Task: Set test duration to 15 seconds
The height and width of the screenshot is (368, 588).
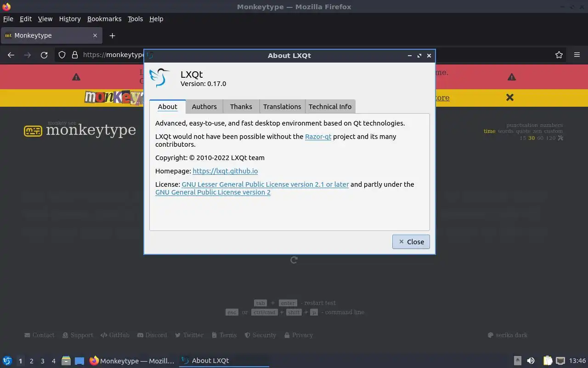Action: click(x=523, y=138)
